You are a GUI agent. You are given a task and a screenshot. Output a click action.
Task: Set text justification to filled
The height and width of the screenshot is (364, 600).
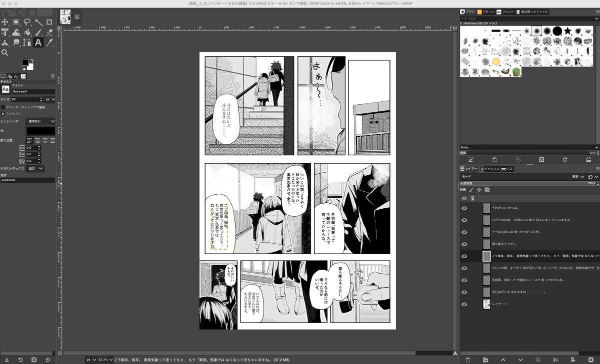pos(52,140)
